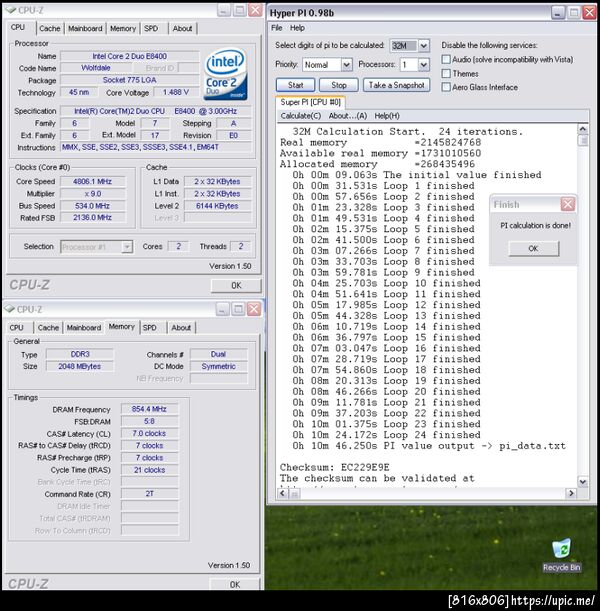Open SPD tab in bottom CPU-Z
This screenshot has width=600, height=611.
[150, 328]
